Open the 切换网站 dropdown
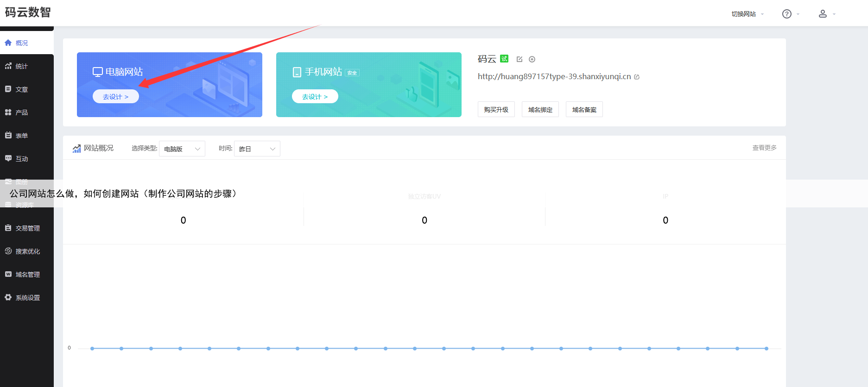This screenshot has height=387, width=868. coord(747,14)
